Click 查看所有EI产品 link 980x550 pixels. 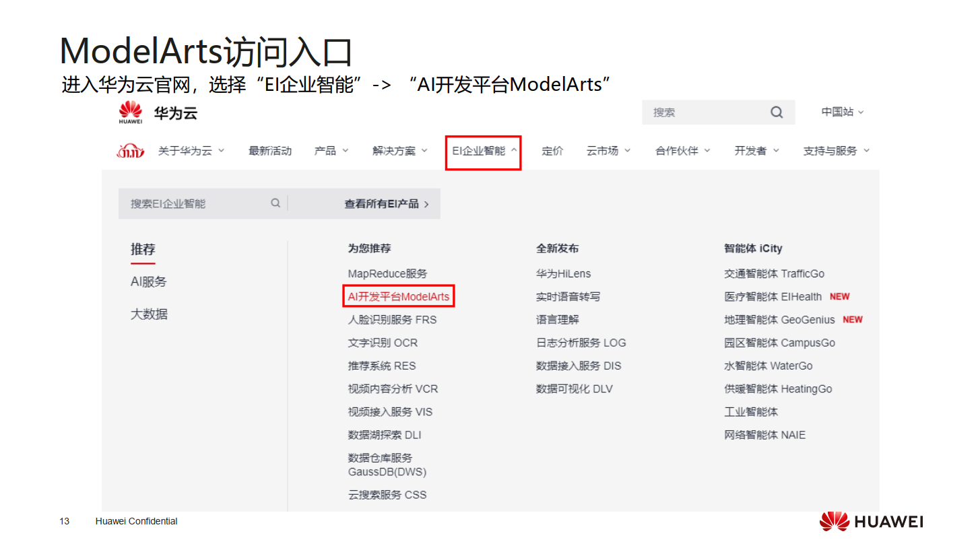(x=387, y=204)
